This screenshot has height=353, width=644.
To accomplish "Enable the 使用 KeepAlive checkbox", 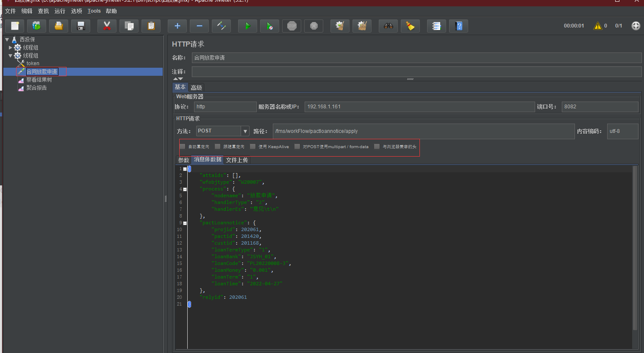I will (253, 146).
